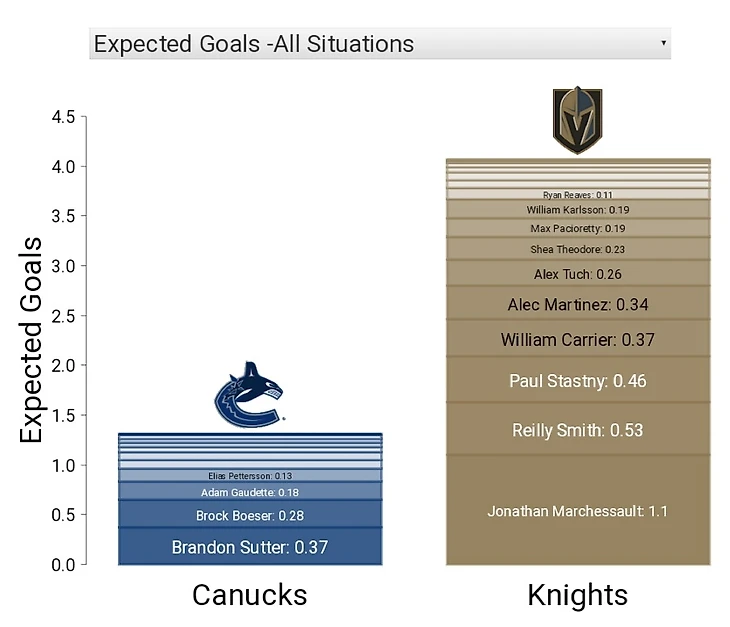Screen dimensions: 730x627
Task: Select Adam Gaudette 0.18 segment
Action: coord(249,492)
